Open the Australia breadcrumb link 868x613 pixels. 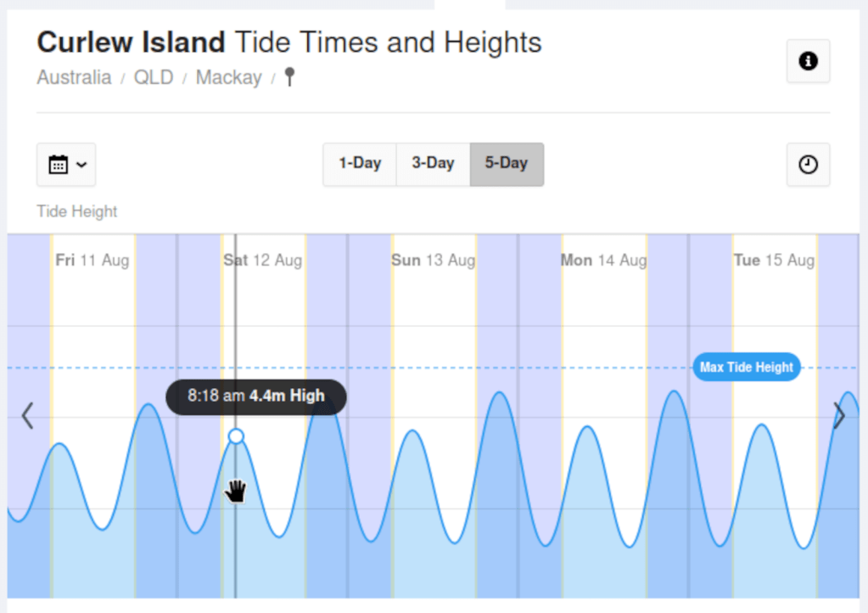point(74,78)
